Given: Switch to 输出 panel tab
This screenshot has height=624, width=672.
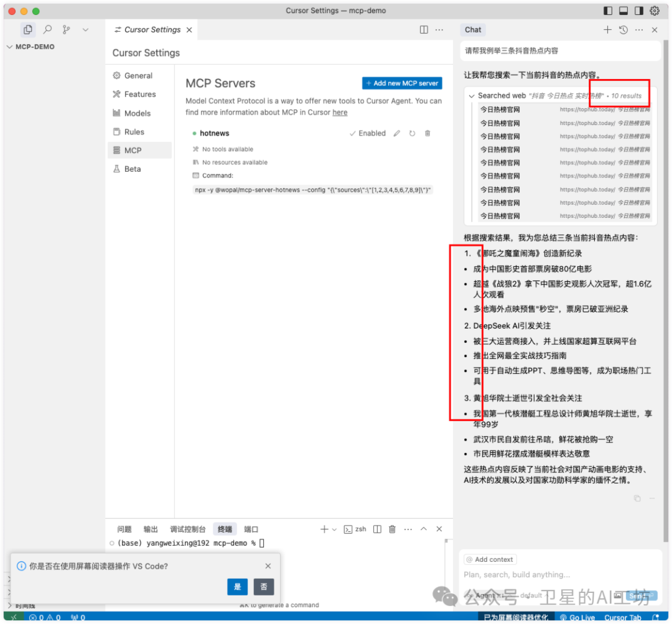Looking at the screenshot, I should coord(151,529).
